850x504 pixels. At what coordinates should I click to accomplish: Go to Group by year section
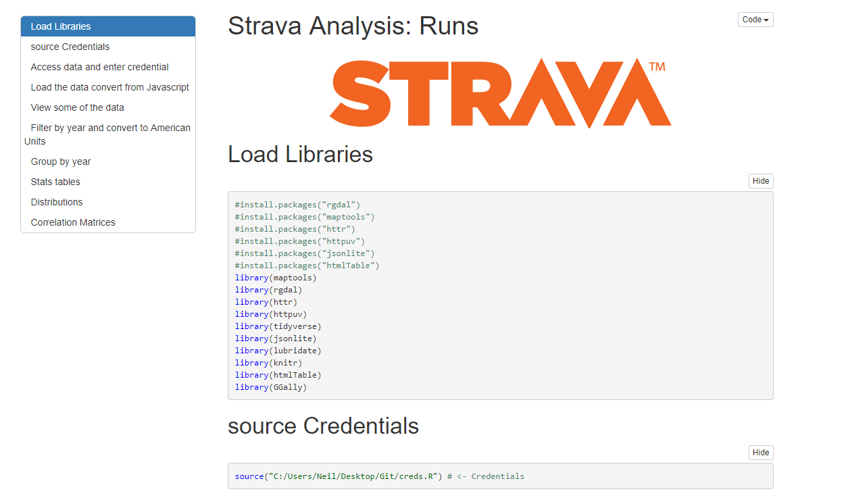point(108,161)
